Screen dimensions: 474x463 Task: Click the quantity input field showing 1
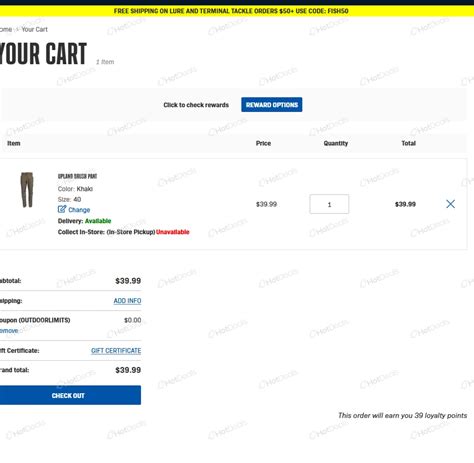click(x=329, y=204)
